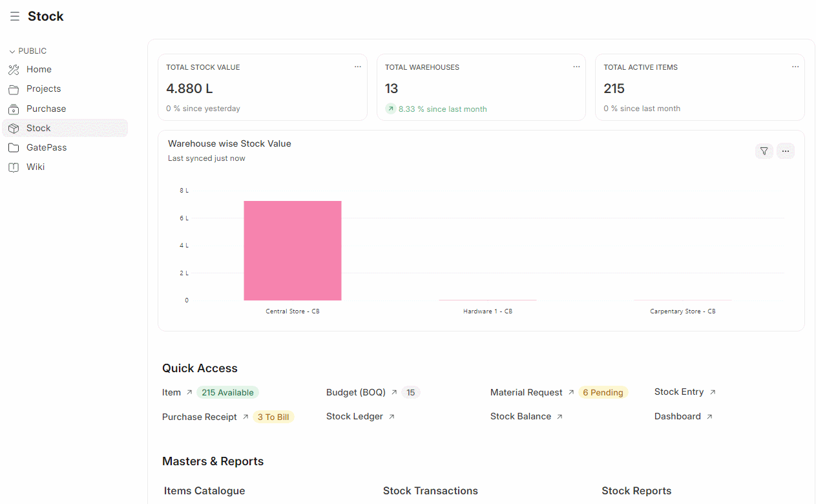Open the Budget (BOQ) shortcut

[x=356, y=392]
